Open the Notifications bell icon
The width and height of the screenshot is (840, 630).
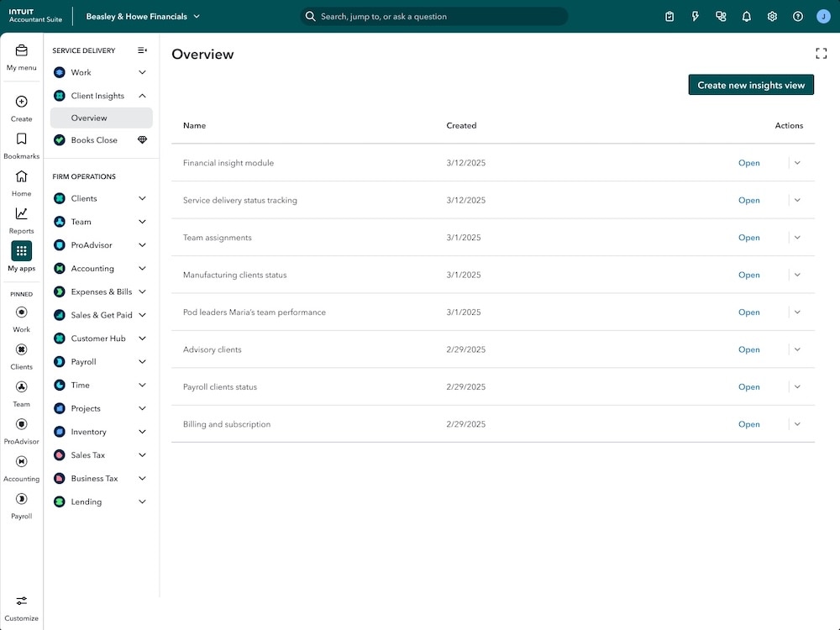coord(747,16)
